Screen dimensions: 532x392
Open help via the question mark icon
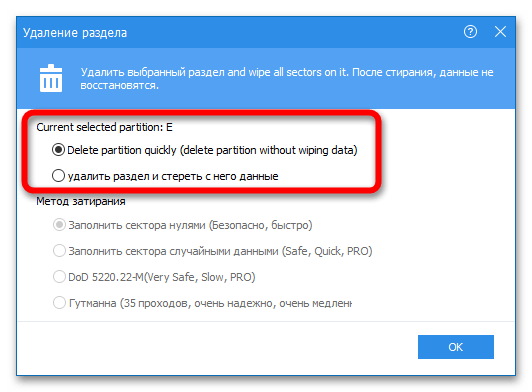click(x=470, y=32)
